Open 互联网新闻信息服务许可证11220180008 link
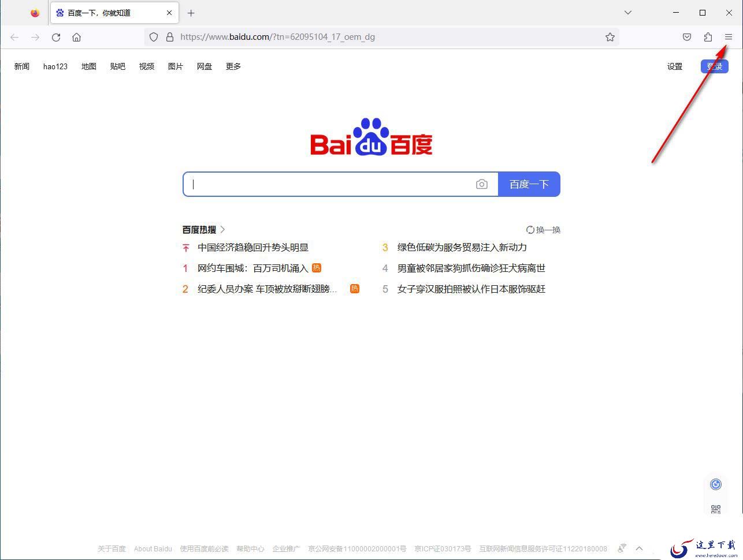The image size is (743, 560). coord(543,548)
